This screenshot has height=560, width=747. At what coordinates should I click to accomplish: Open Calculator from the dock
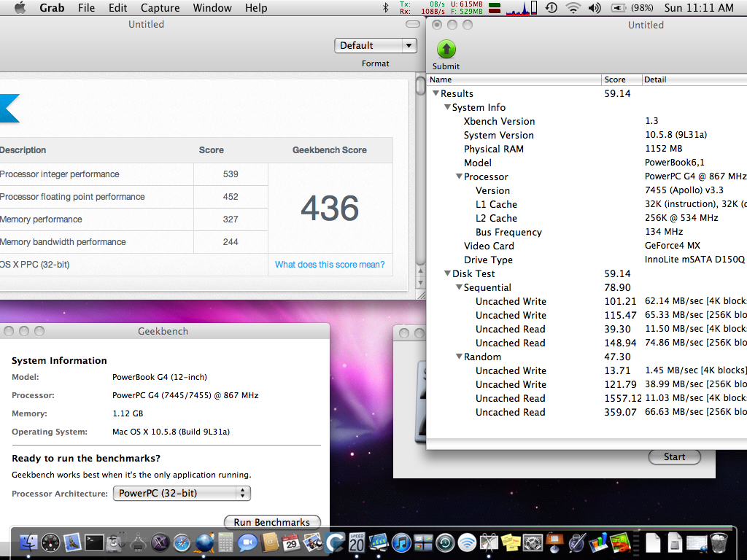pyautogui.click(x=226, y=542)
